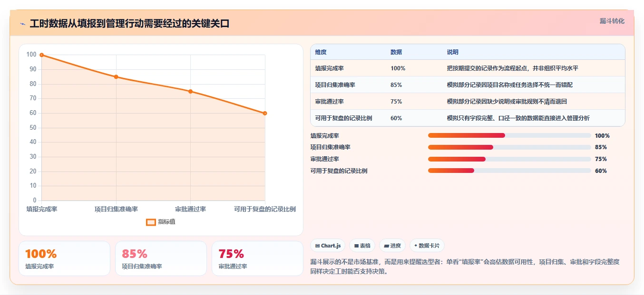Click the 项目归集准确率 x-axis label on the chart
This screenshot has width=644, height=295.
116,209
